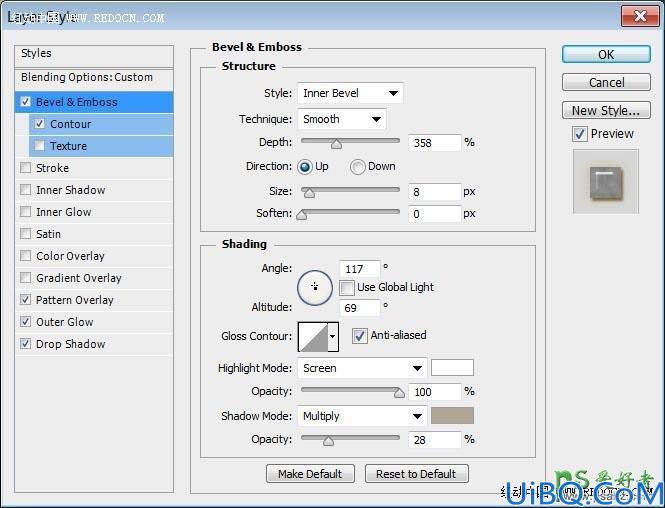665x508 pixels.
Task: Open the Shadow Mode dropdown showing Multiply
Action: tap(362, 416)
